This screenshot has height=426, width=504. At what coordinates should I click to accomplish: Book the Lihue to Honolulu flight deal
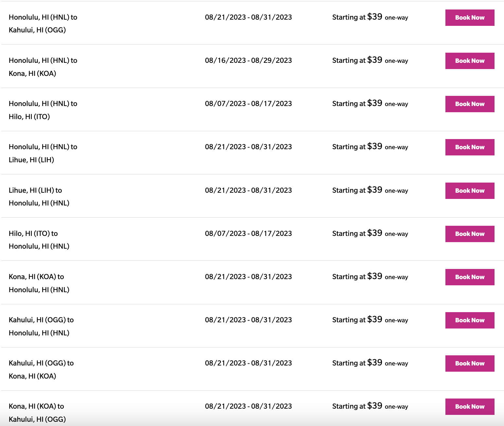pyautogui.click(x=469, y=190)
